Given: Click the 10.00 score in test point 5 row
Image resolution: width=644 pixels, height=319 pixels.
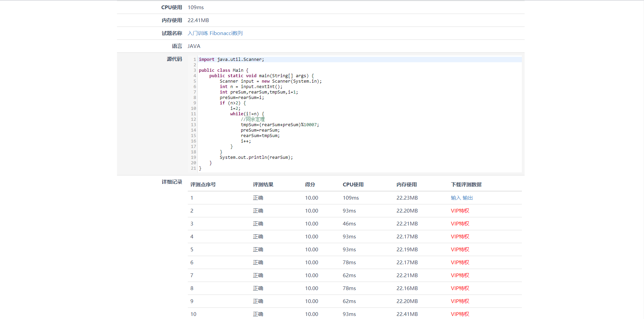Looking at the screenshot, I should [312, 250].
